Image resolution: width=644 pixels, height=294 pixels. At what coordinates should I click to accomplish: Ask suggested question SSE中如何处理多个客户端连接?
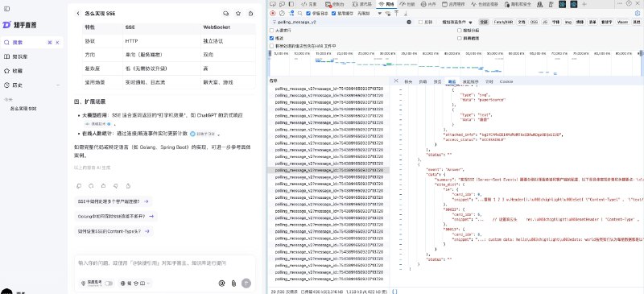113,201
